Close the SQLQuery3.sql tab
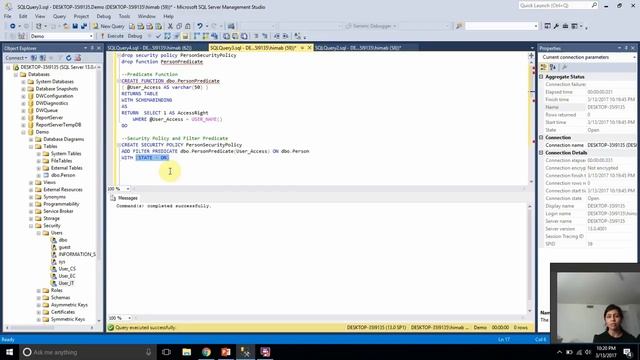The image size is (640, 360). coord(309,48)
